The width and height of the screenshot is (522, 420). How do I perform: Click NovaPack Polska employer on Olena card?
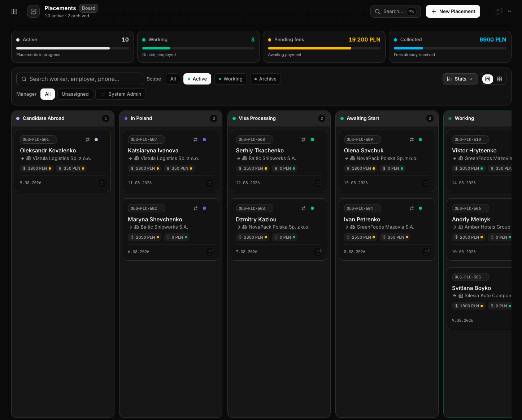(x=387, y=159)
